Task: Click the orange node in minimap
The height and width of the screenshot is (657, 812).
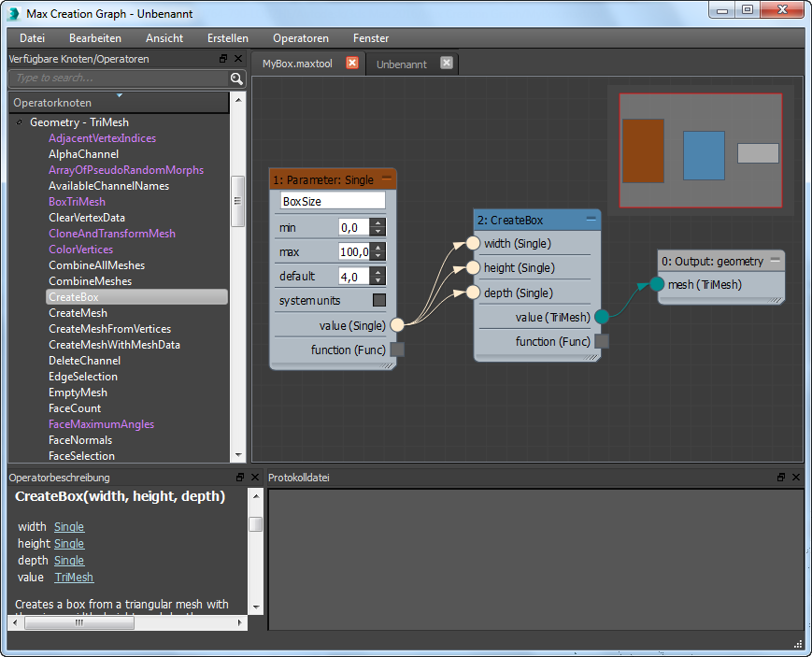Action: [x=643, y=150]
